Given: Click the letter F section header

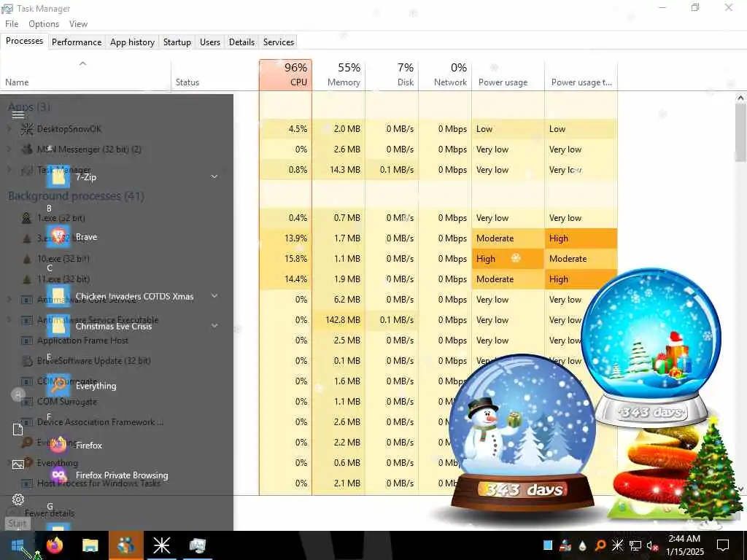Looking at the screenshot, I should (x=49, y=416).
